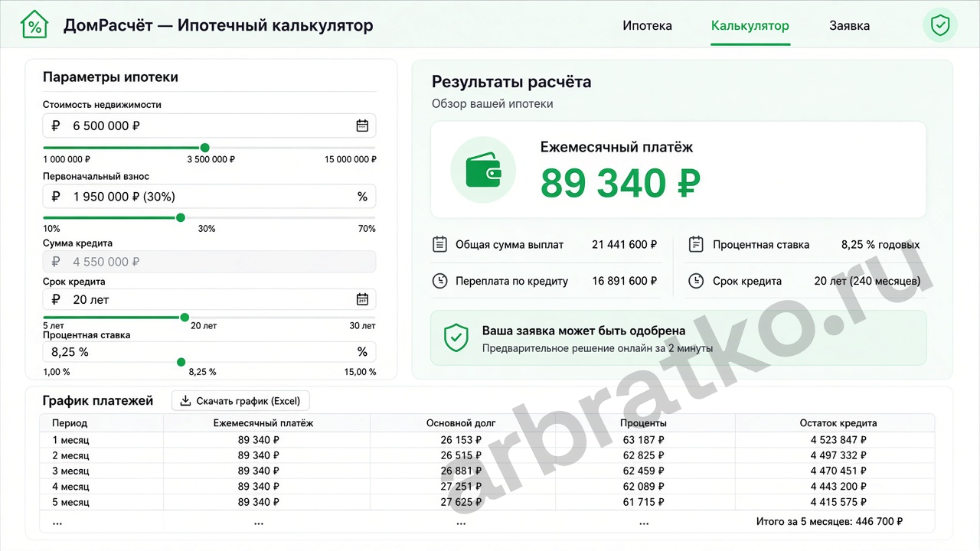This screenshot has height=551, width=980.
Task: Click the ruble sign in Первоначальный взнос field
Action: (x=56, y=197)
